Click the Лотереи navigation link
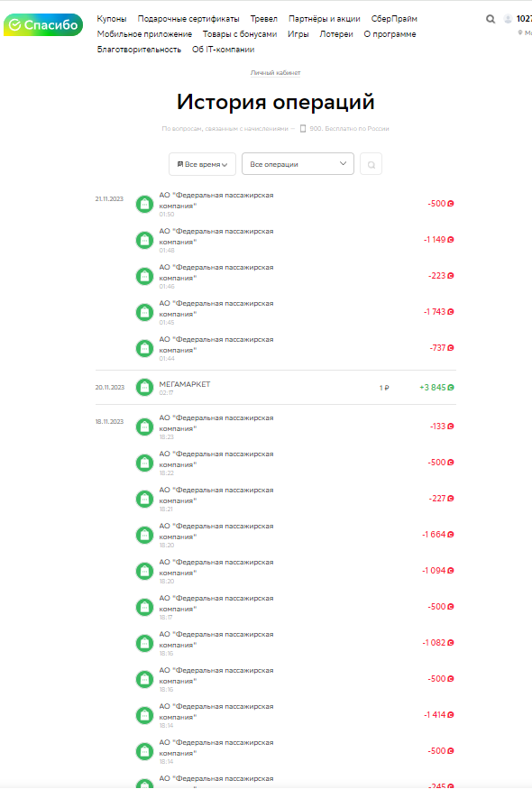This screenshot has height=789, width=532. (x=336, y=34)
